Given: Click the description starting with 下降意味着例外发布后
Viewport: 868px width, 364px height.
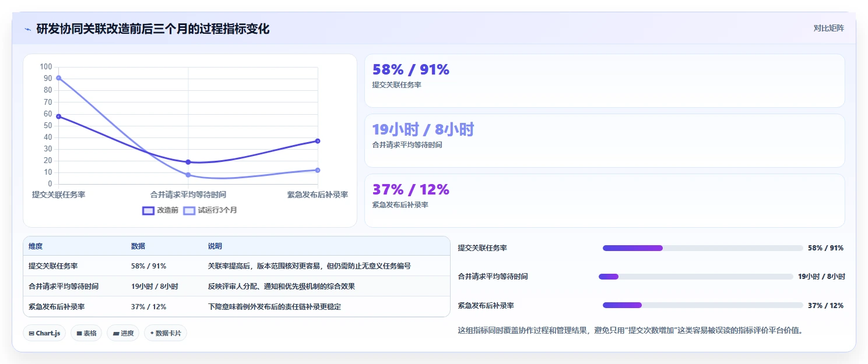Looking at the screenshot, I should pos(275,306).
